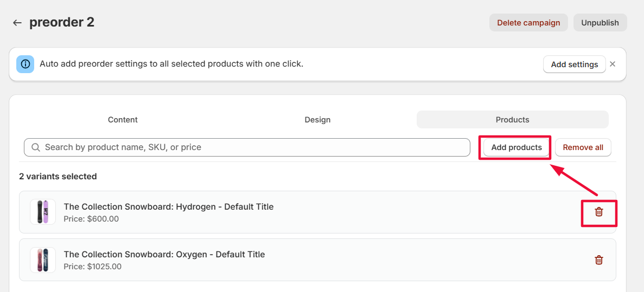644x292 pixels.
Task: Click the Add products button
Action: 516,147
